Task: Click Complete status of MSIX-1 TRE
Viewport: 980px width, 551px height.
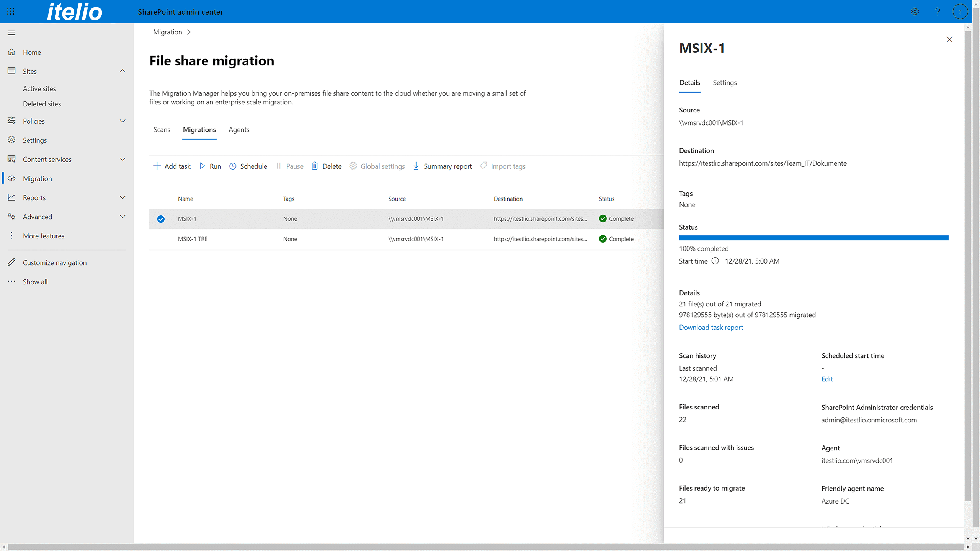Action: (616, 239)
